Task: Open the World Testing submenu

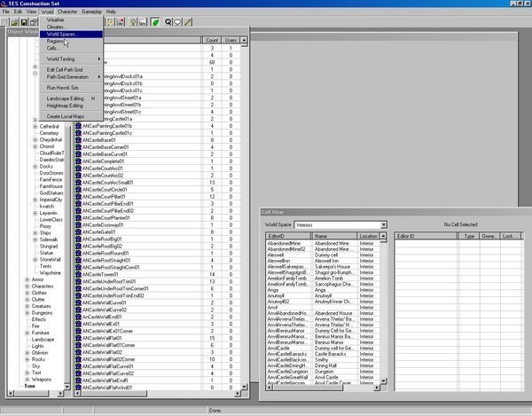Action: [71, 59]
